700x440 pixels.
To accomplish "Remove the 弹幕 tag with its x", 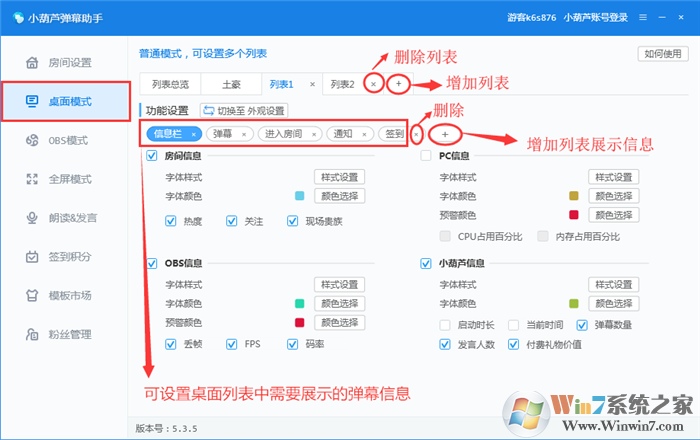I will pos(244,134).
